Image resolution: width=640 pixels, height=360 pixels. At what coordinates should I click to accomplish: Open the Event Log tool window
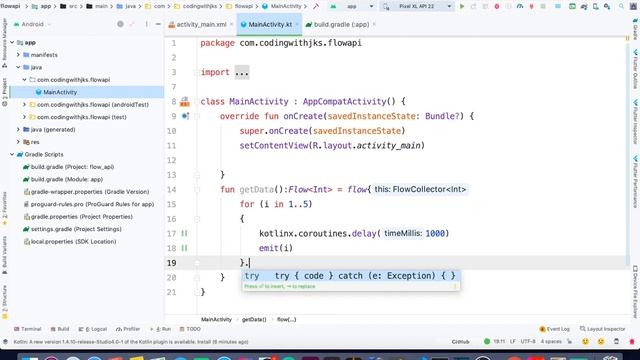click(554, 329)
